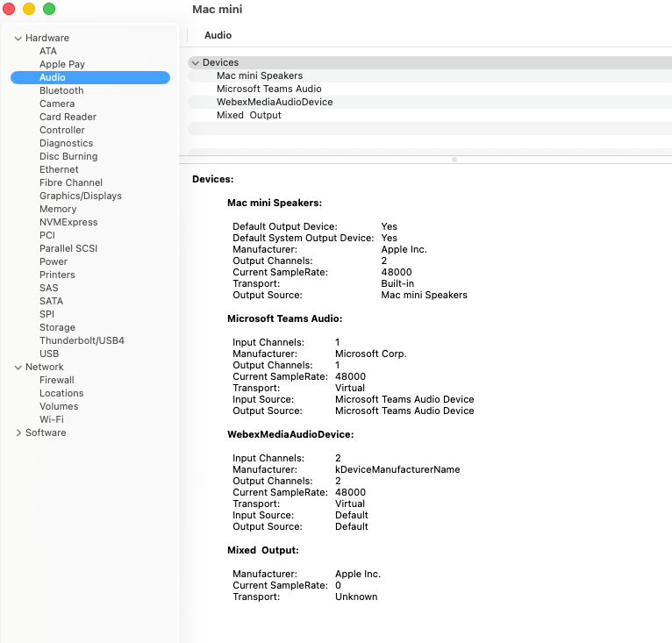672x643 pixels.
Task: Click the Mac mini window title
Action: (x=218, y=10)
